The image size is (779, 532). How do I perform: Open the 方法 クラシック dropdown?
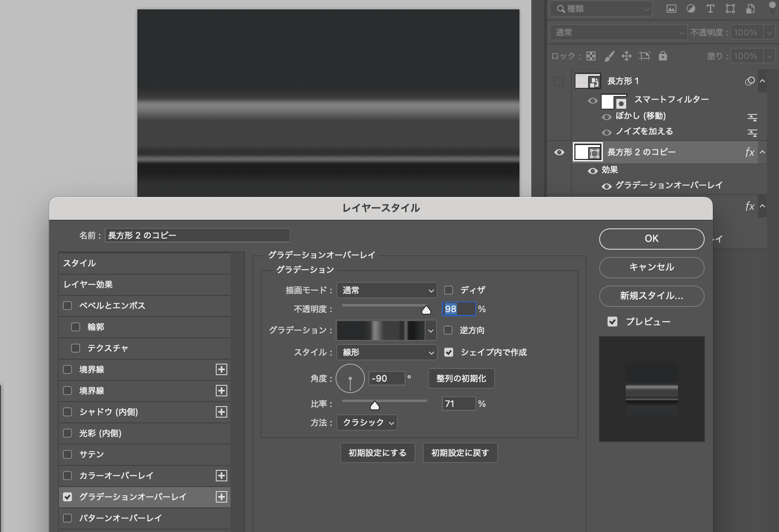[x=367, y=422]
